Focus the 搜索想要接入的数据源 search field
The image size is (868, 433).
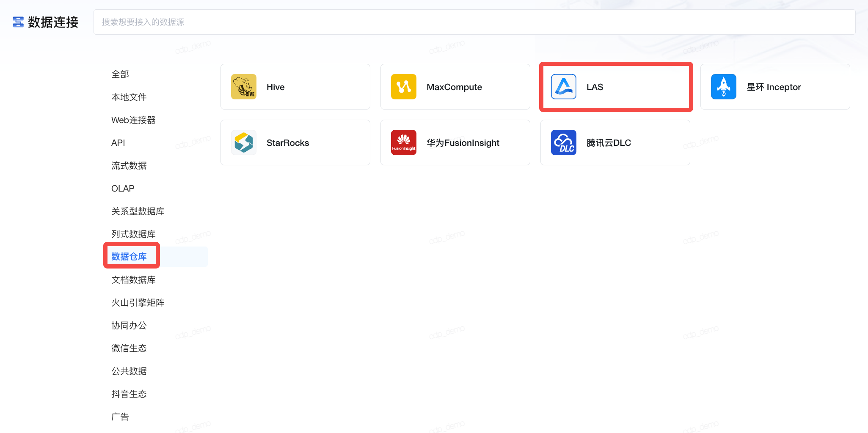[x=474, y=22]
